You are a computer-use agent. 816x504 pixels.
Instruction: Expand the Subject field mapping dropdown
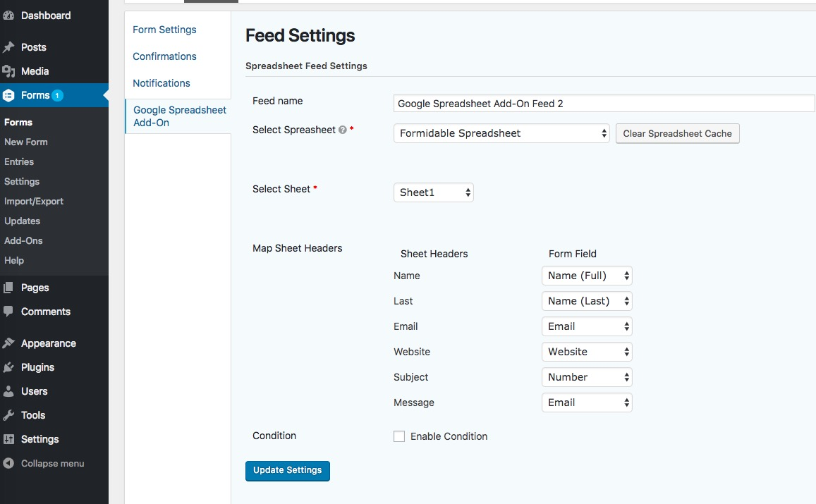pos(587,377)
